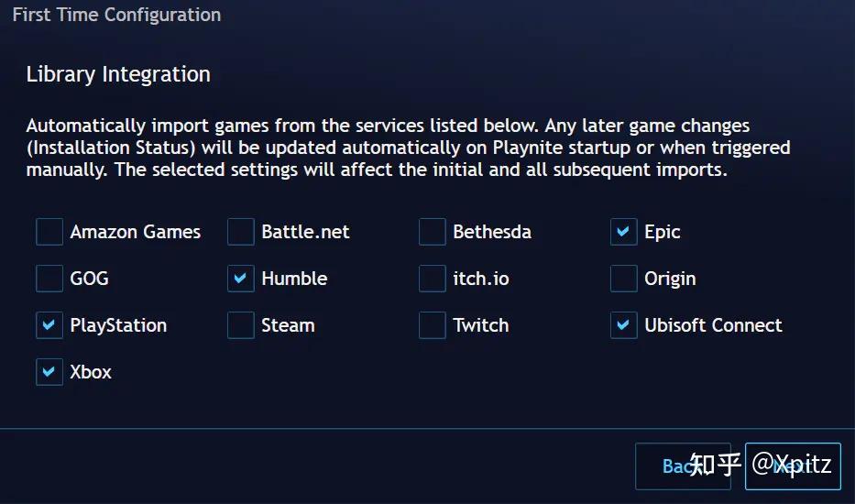This screenshot has width=855, height=504.
Task: Check the Twitch checkbox
Action: [x=433, y=325]
